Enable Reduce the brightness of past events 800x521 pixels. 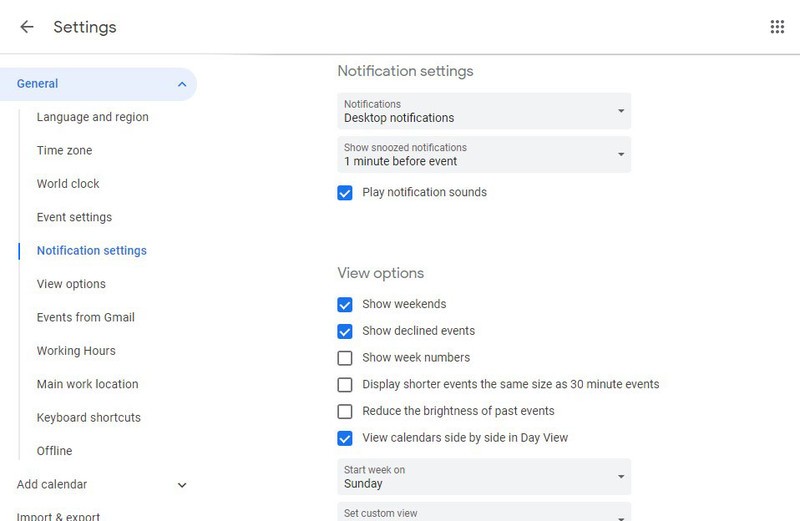point(345,411)
